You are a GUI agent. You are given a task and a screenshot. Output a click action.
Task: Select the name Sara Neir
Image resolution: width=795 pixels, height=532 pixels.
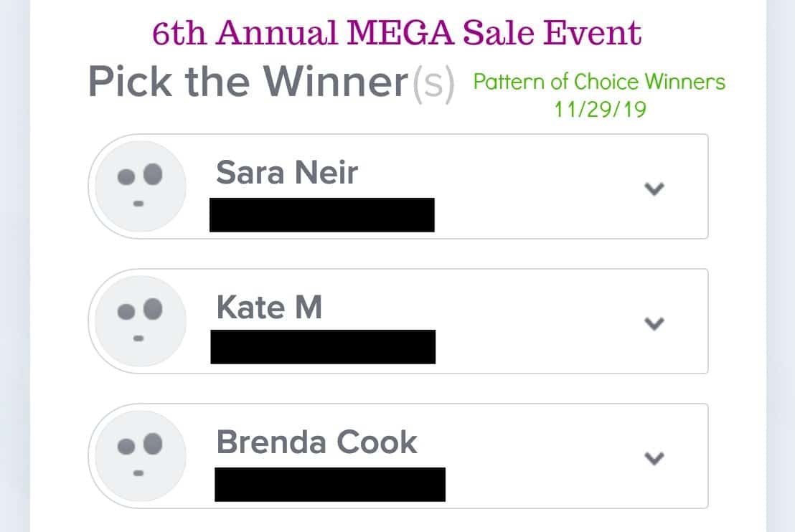(287, 172)
